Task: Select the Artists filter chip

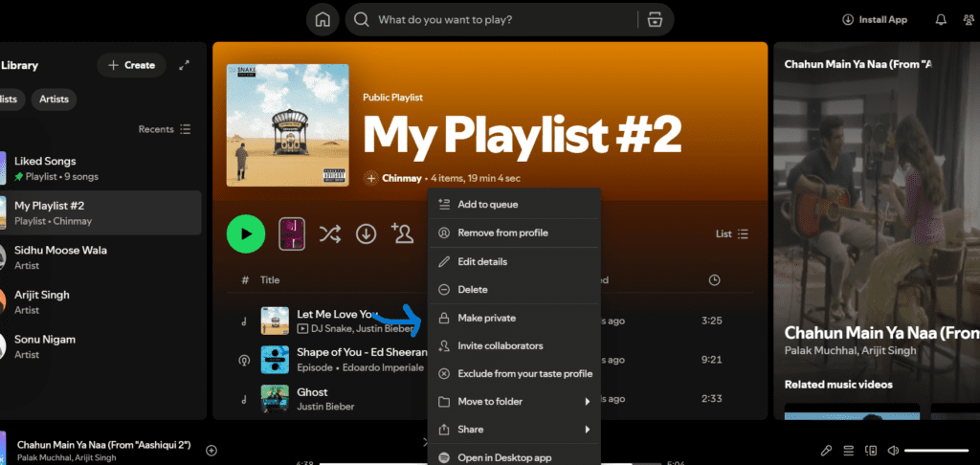Action: [54, 100]
